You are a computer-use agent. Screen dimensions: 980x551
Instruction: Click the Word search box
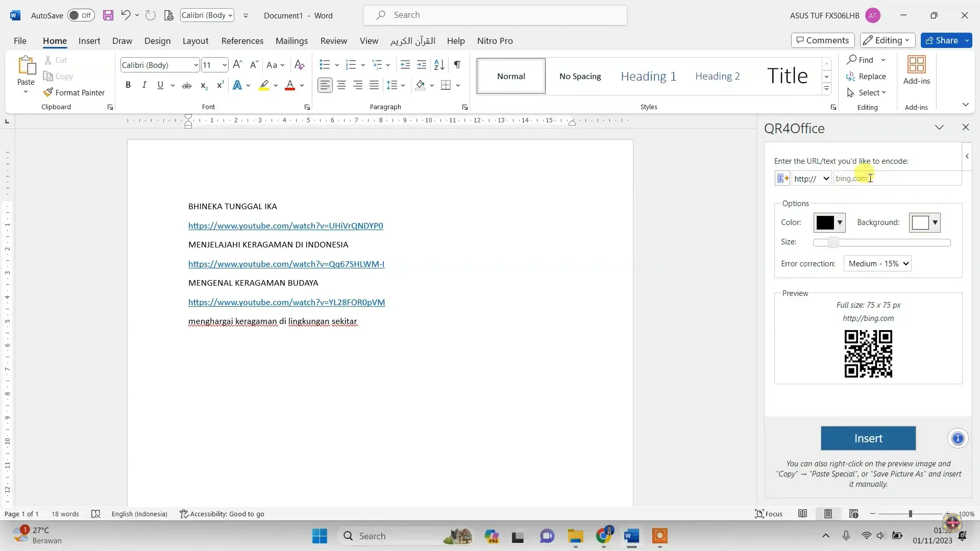(x=495, y=15)
